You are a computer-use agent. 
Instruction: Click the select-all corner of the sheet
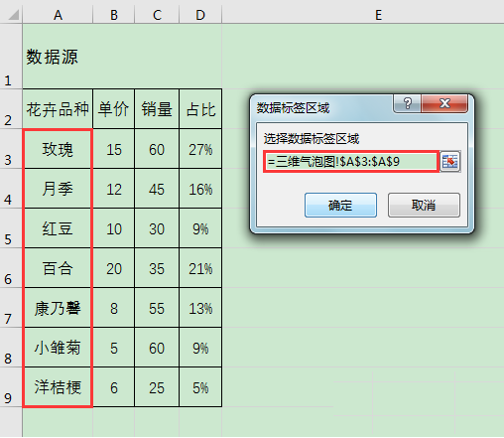11,15
